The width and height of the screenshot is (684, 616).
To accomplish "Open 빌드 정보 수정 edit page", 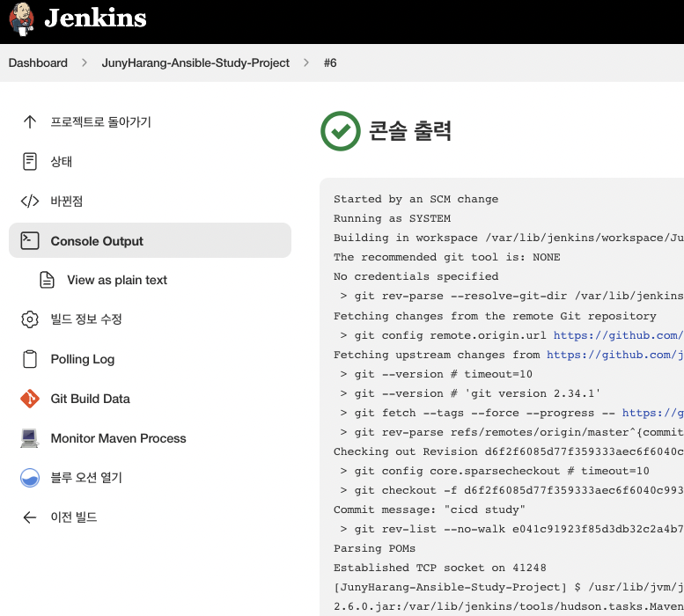I will [86, 319].
